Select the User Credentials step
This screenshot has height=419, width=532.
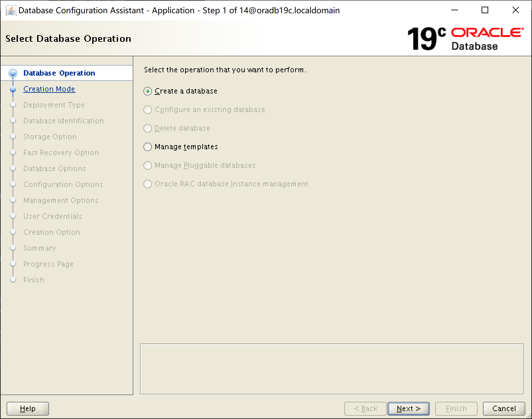tap(53, 216)
